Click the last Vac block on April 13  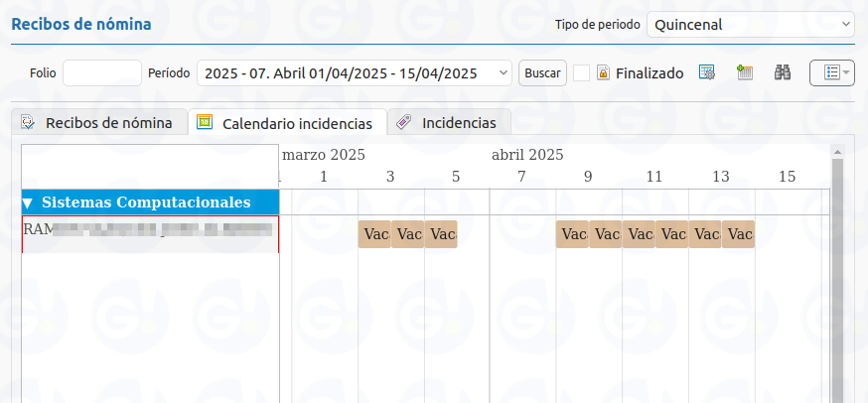coord(738,234)
